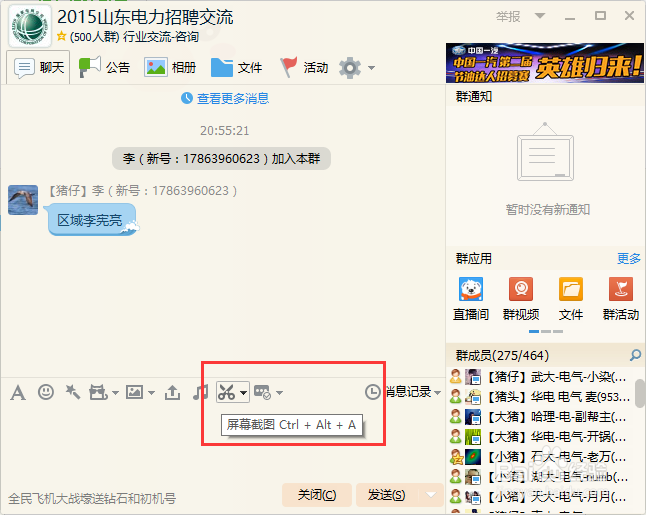
Task: Expand the send button options arrow
Action: (x=431, y=494)
